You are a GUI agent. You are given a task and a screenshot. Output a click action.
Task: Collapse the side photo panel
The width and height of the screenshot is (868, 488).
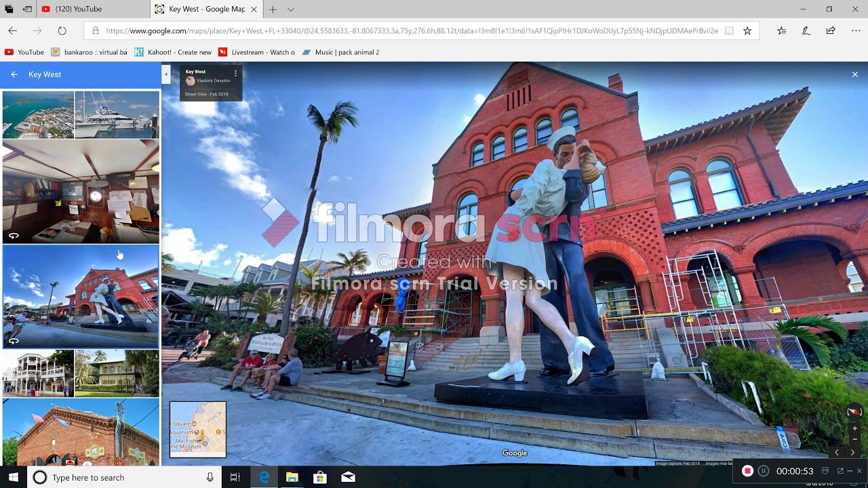pos(165,74)
